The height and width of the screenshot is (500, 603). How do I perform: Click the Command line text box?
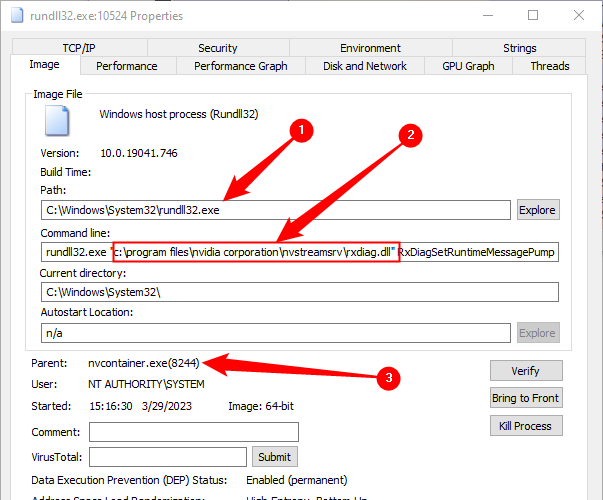tap(299, 252)
